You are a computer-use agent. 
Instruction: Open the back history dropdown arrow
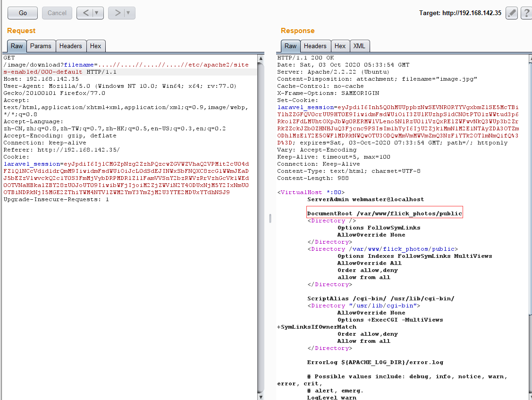pyautogui.click(x=97, y=13)
